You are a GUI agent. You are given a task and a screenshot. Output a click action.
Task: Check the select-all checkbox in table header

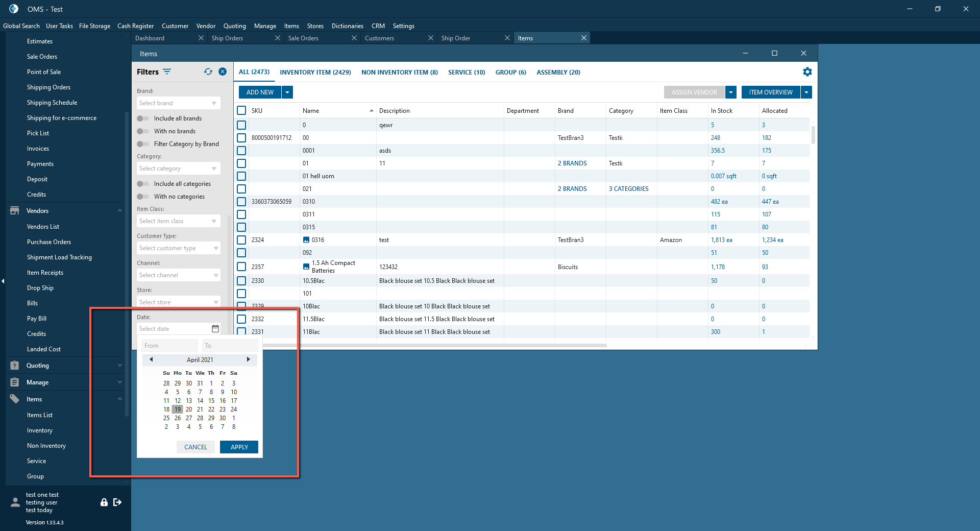coord(241,110)
